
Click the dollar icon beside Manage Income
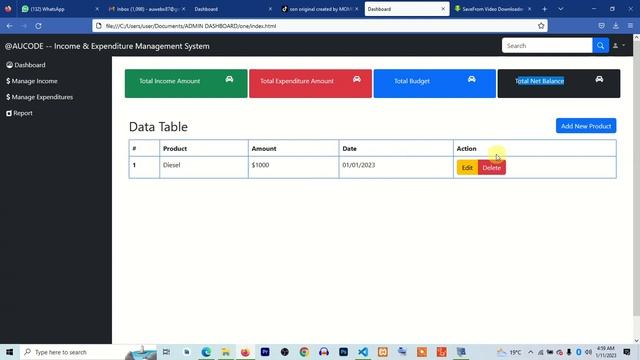click(8, 81)
